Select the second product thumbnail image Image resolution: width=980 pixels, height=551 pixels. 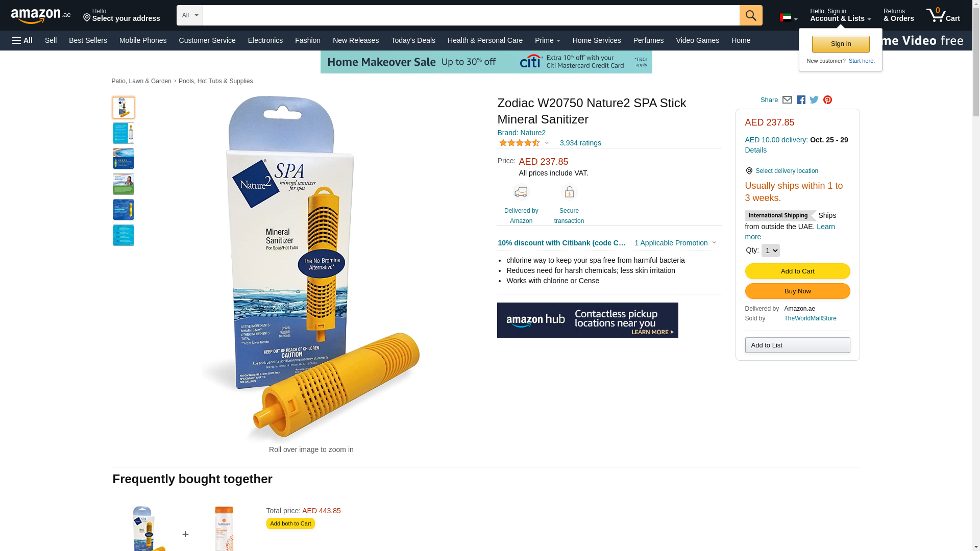124,133
